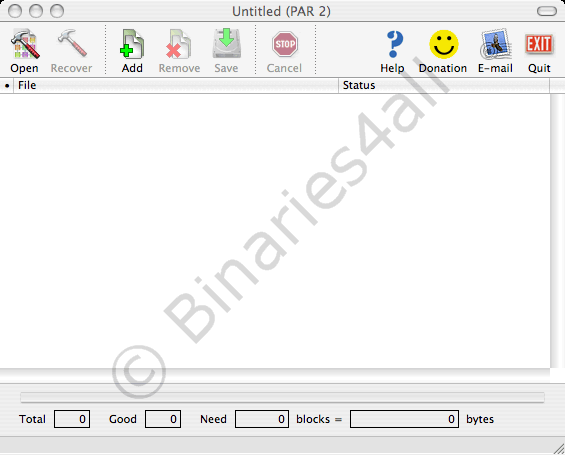Click the File column header

click(x=176, y=85)
